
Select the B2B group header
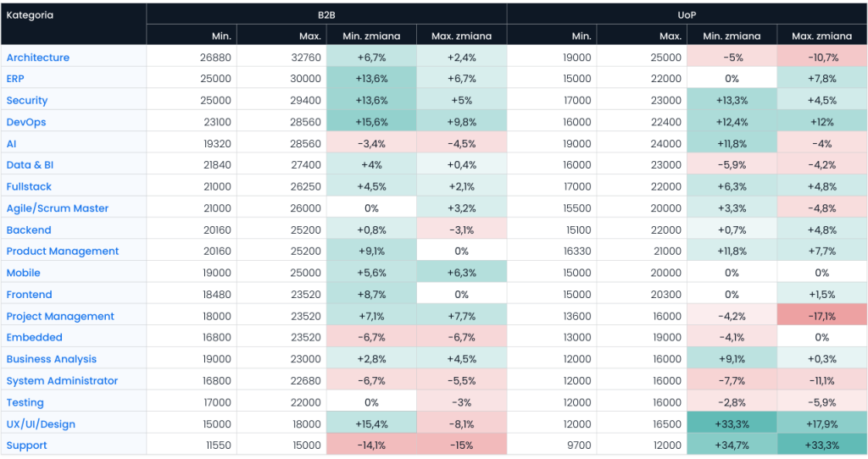pos(326,14)
